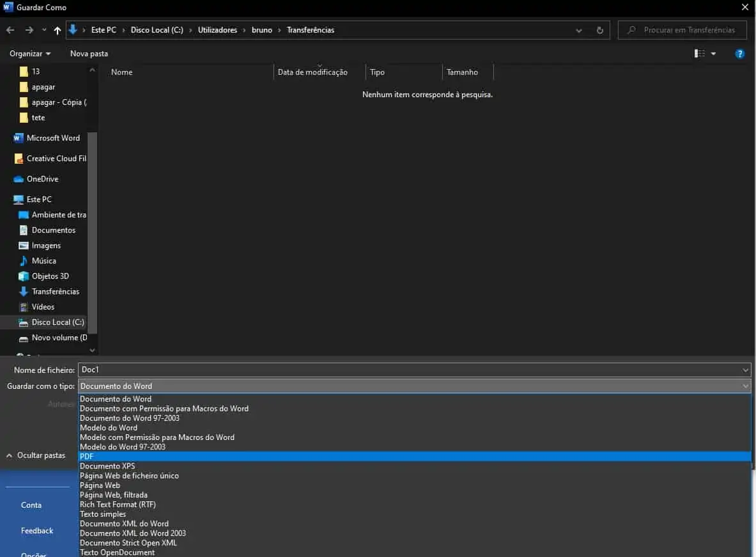756x557 pixels.
Task: Open the Música folder
Action: pyautogui.click(x=37, y=261)
